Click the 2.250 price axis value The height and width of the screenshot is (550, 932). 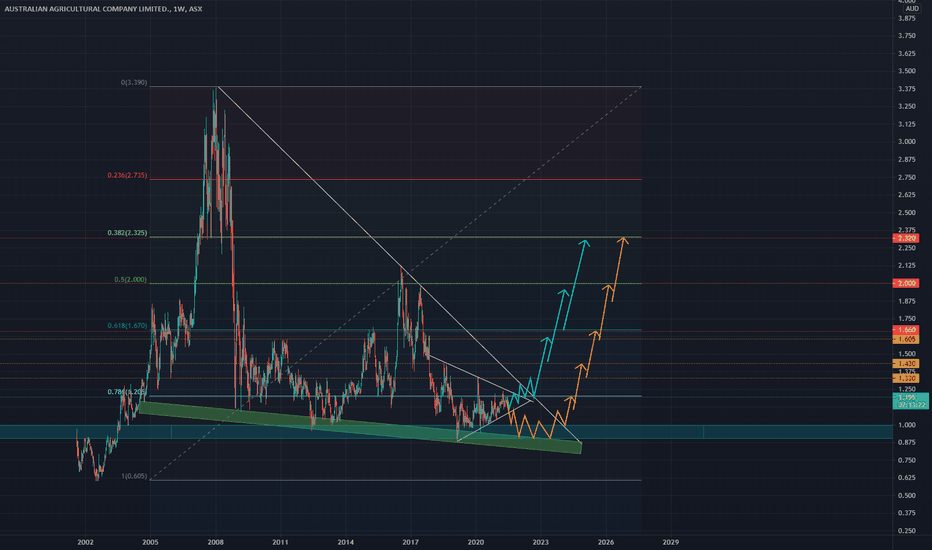(906, 249)
